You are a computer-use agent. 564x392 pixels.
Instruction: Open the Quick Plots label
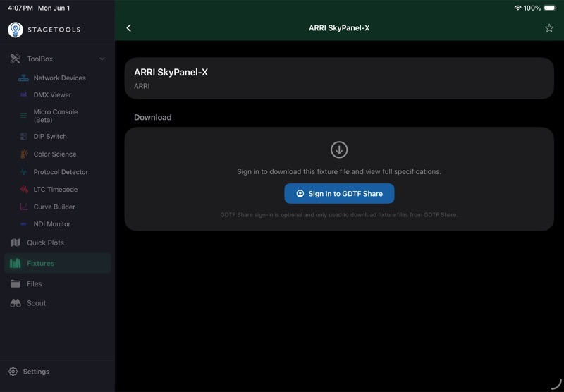pyautogui.click(x=45, y=243)
